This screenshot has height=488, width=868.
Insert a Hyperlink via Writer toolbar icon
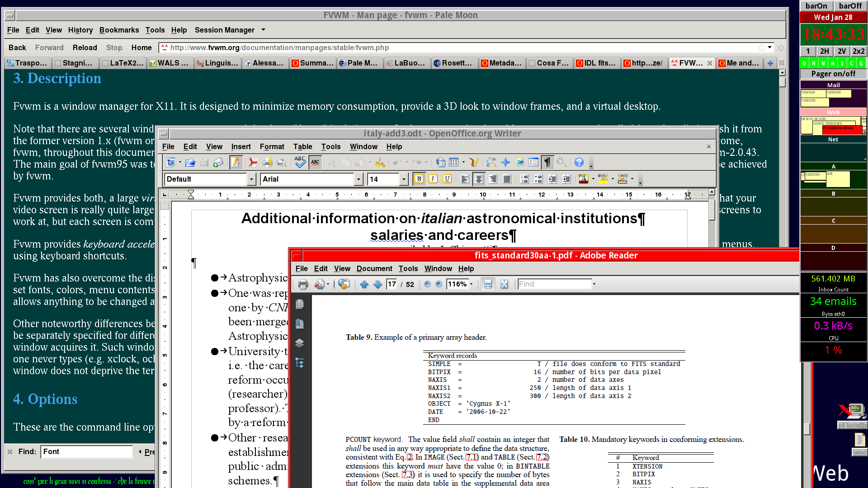tap(441, 163)
